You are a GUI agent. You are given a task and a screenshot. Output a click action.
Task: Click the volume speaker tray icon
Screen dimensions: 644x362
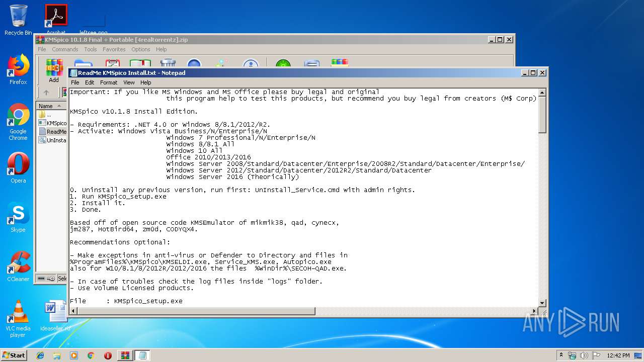pos(584,355)
